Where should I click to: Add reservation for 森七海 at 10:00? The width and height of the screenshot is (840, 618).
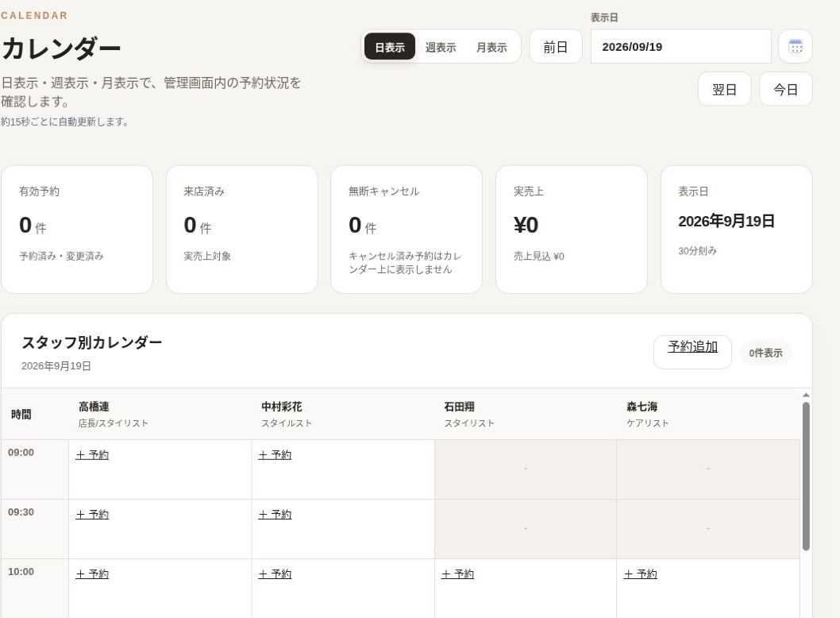640,574
